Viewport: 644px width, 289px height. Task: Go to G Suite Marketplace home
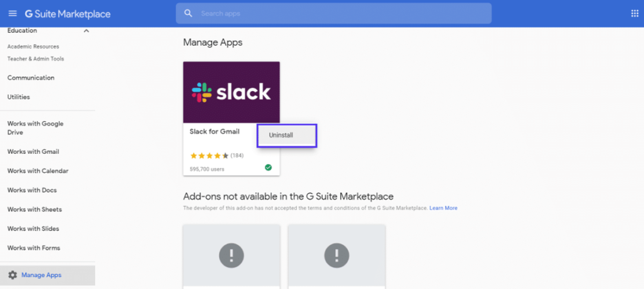pos(67,13)
